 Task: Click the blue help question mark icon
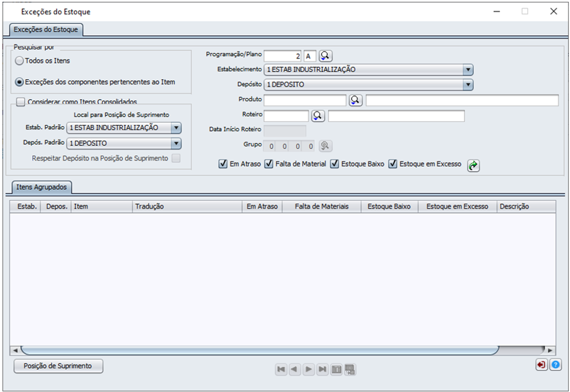(x=555, y=365)
